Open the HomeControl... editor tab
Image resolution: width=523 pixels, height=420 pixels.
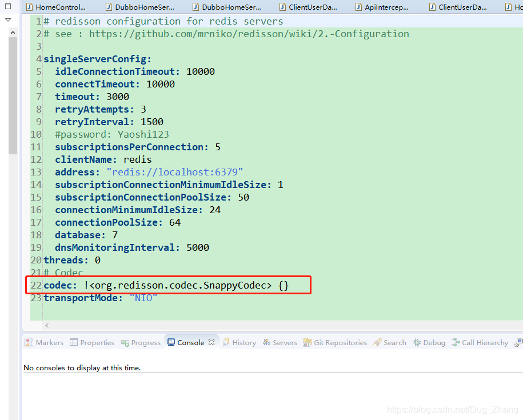pos(56,7)
